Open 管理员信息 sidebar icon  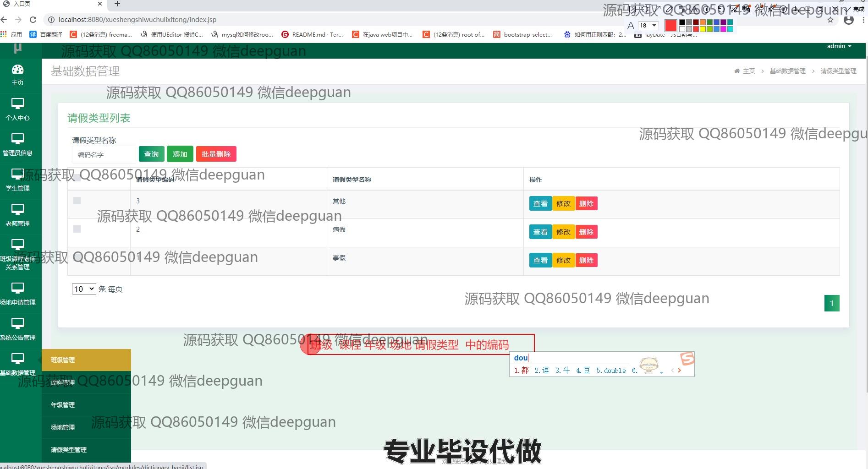tap(17, 139)
